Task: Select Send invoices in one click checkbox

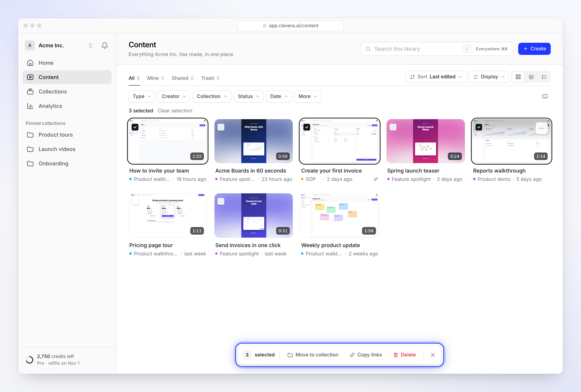Action: pos(221,201)
